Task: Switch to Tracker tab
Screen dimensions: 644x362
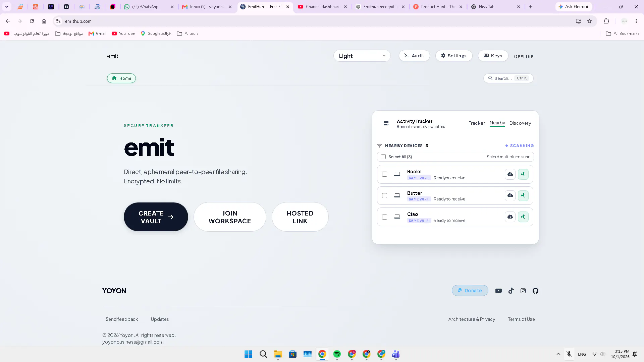Action: coord(477,123)
